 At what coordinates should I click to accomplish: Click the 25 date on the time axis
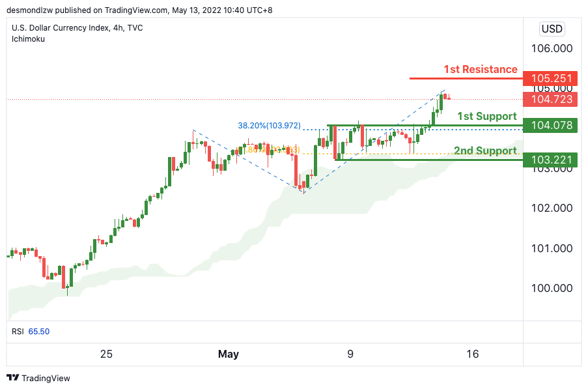click(x=106, y=354)
